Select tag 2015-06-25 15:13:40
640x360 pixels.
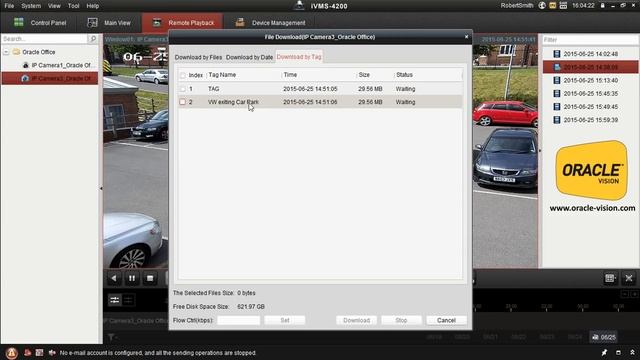coord(590,80)
